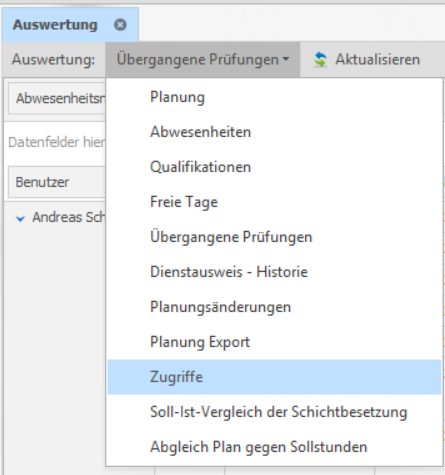Click the highlighted Zugriffe entry

tap(274, 377)
